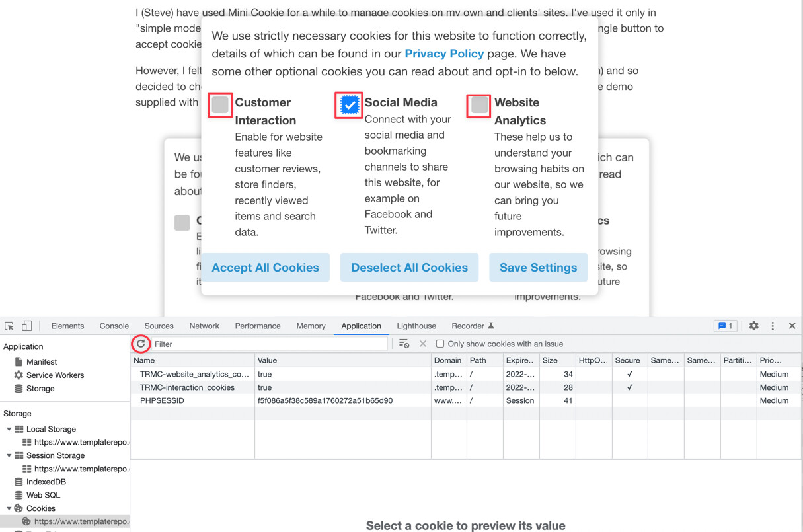
Task: Open Web SQL in Storage sidebar
Action: (43, 495)
